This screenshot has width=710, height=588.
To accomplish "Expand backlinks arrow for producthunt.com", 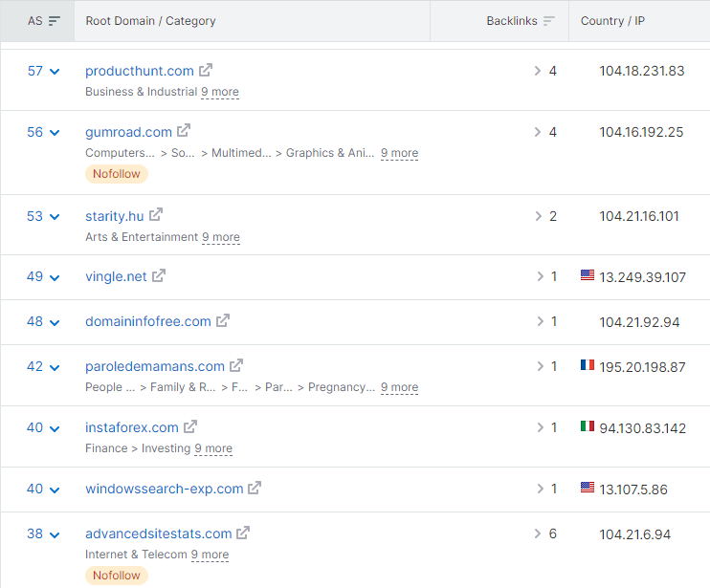I will [x=538, y=71].
